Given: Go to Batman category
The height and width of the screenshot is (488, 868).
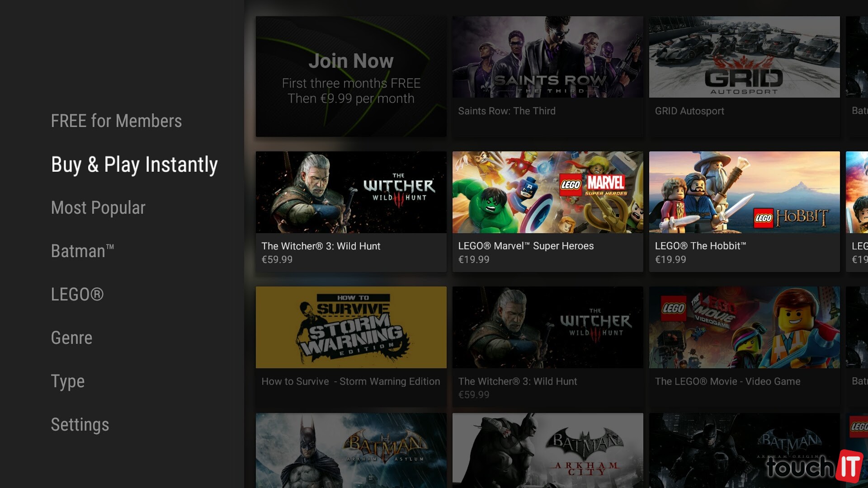Looking at the screenshot, I should pos(82,251).
